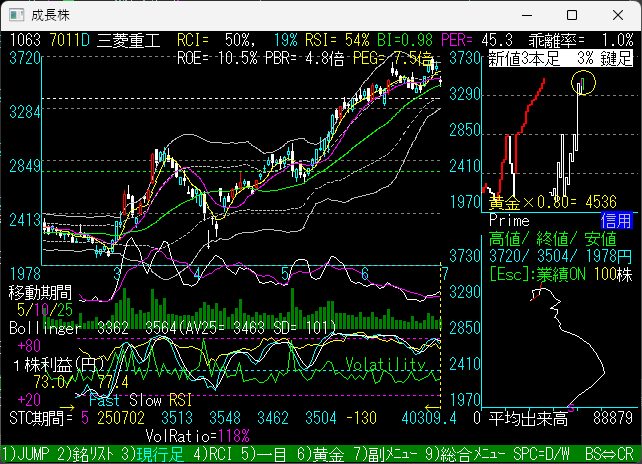This screenshot has width=642, height=464.
Task: Open 7)副メニュー in the bottom menu bar
Action: click(386, 454)
